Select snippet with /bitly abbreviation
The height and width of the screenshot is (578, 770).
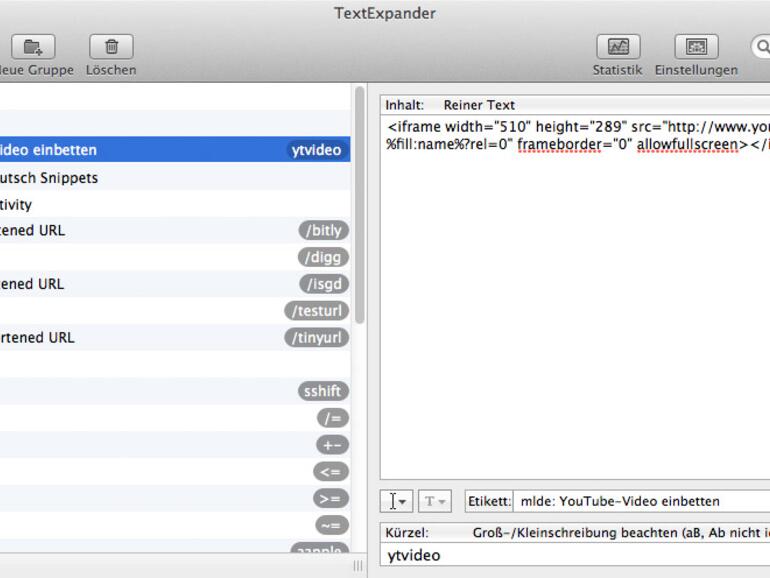(175, 230)
